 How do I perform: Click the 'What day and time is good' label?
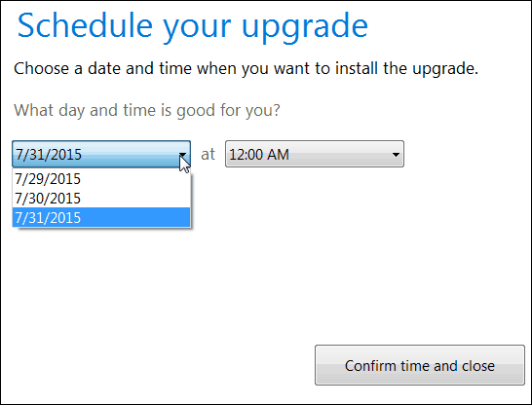pos(147,110)
